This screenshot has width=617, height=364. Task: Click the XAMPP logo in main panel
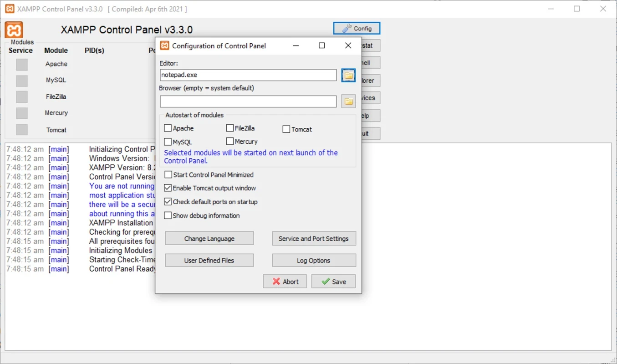pos(14,30)
